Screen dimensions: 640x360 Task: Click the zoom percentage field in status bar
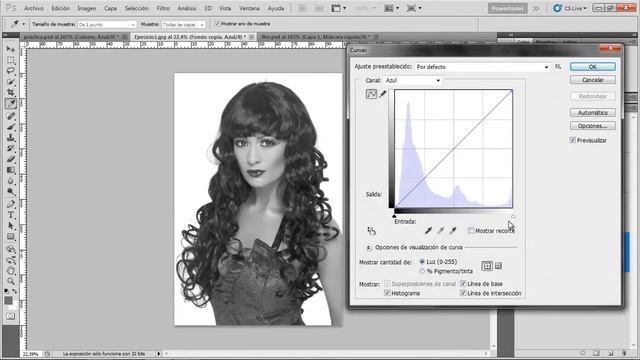(x=31, y=353)
